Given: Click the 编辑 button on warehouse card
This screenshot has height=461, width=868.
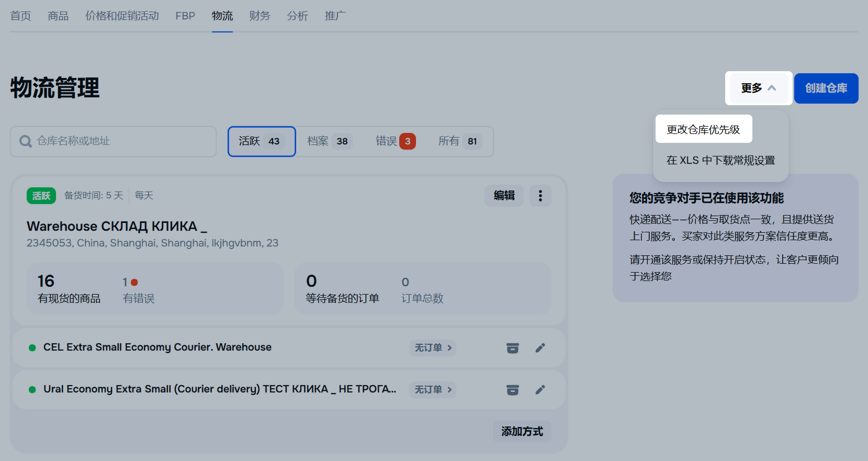Looking at the screenshot, I should pos(504,196).
